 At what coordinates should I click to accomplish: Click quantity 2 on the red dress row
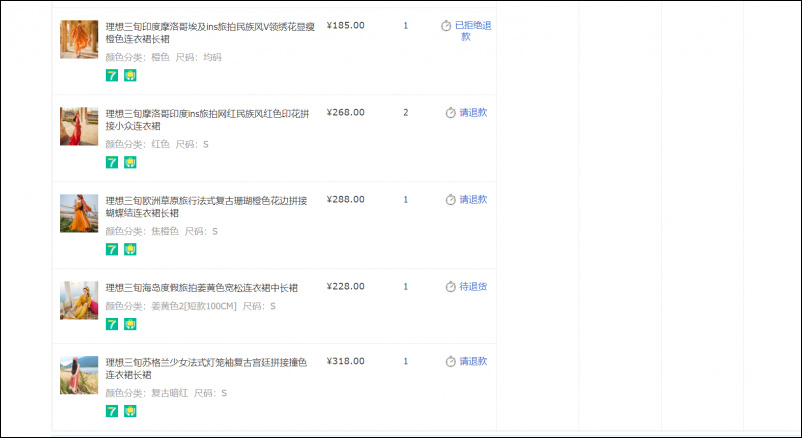(406, 113)
